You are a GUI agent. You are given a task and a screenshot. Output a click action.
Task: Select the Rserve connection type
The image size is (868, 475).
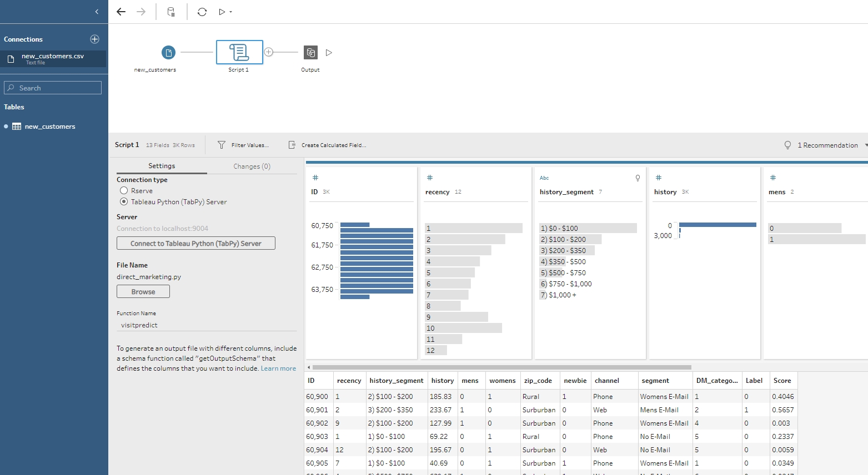pyautogui.click(x=124, y=190)
